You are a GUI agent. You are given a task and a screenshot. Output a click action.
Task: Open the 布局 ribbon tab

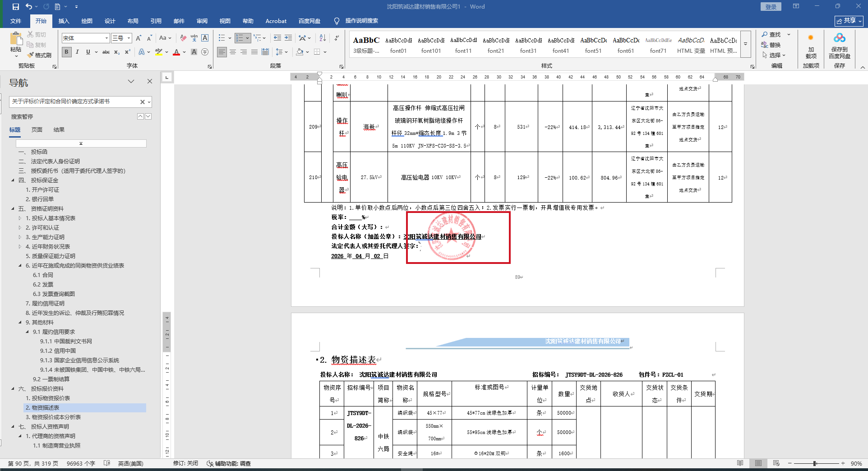click(133, 21)
